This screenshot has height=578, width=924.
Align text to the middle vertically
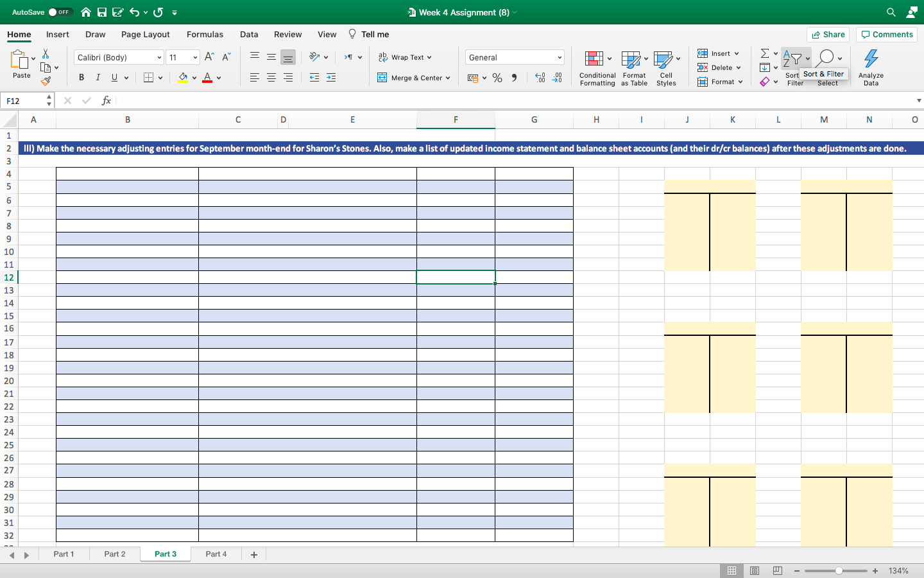[271, 57]
